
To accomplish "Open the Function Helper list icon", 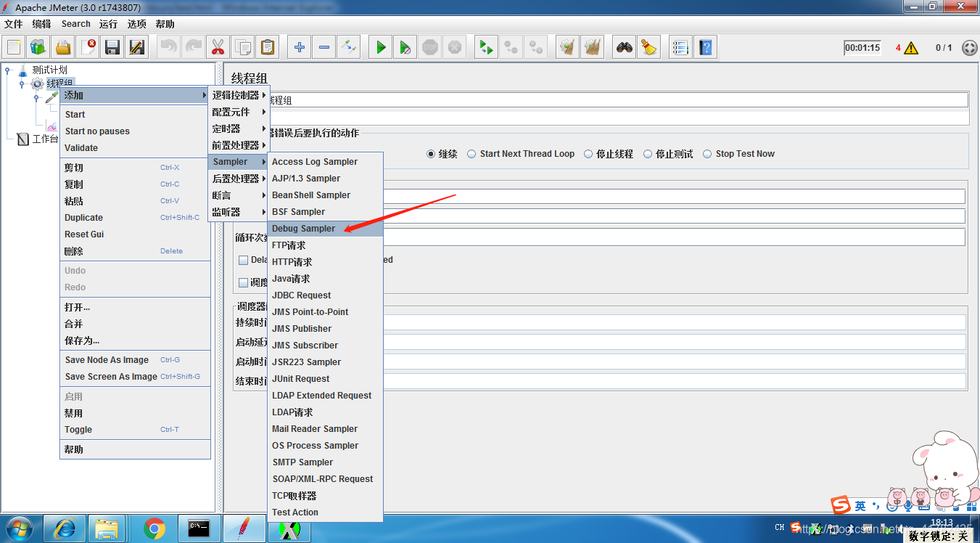I will coord(680,48).
